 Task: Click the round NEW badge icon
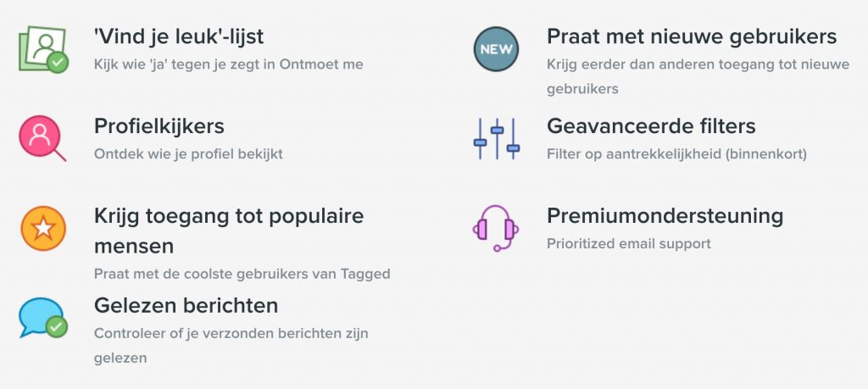[x=495, y=50]
